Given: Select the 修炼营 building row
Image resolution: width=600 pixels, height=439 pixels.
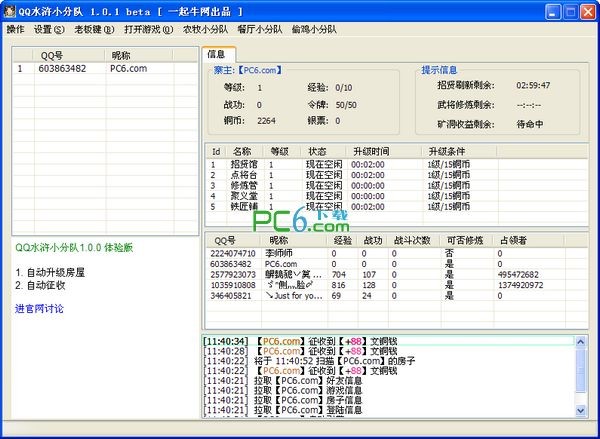Looking at the screenshot, I should 396,186.
